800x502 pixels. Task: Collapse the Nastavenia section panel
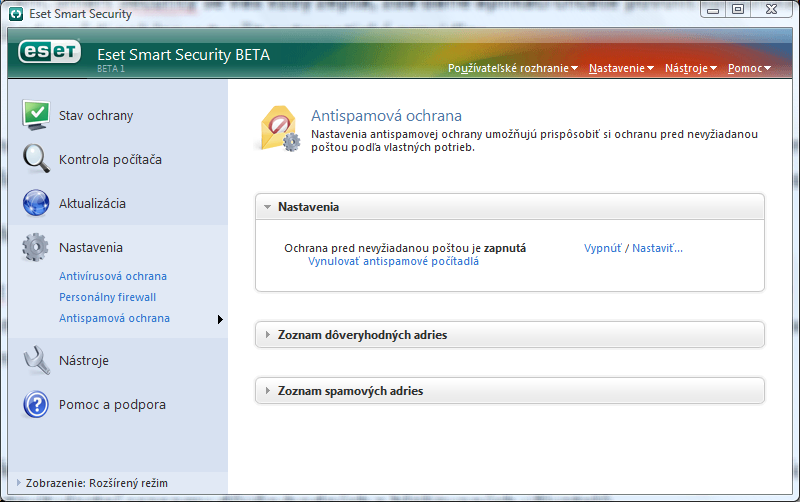tap(268, 207)
